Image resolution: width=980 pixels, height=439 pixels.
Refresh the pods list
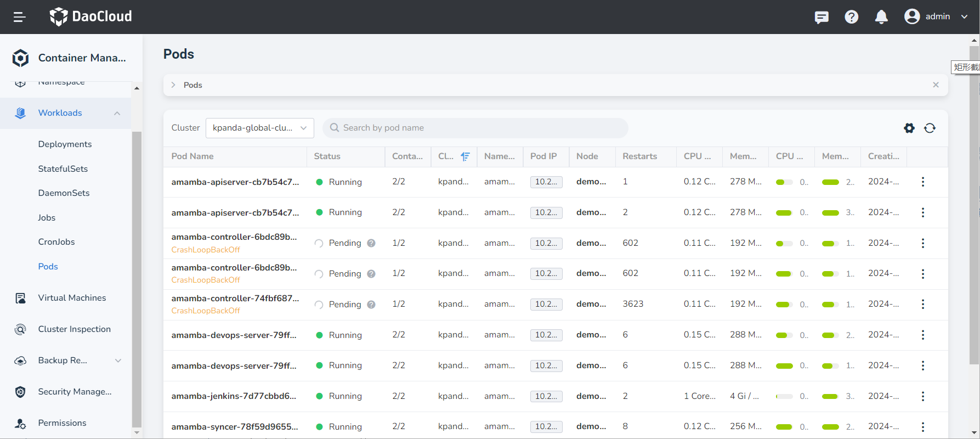[x=930, y=128]
